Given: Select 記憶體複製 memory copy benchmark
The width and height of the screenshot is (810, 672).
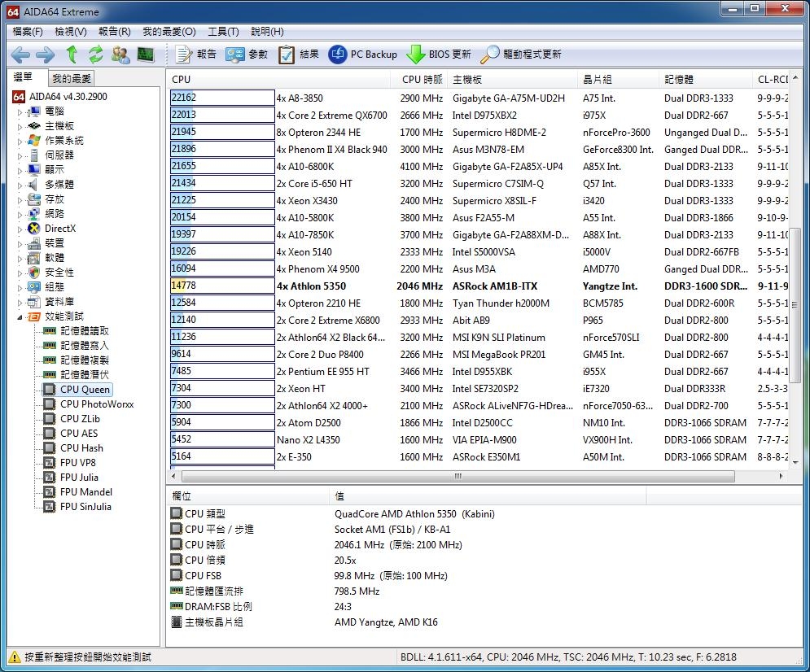Looking at the screenshot, I should (x=76, y=360).
